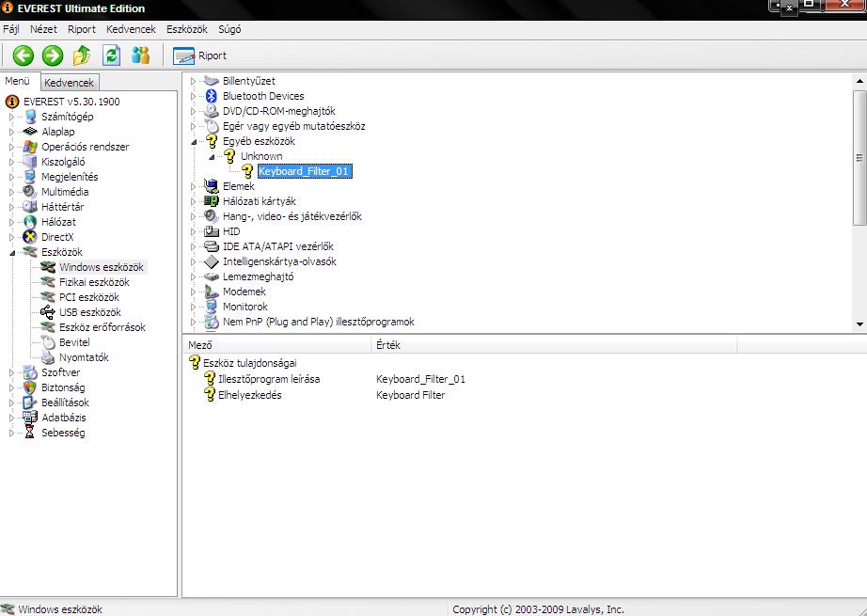This screenshot has height=616, width=867.
Task: Click the Számítógép computer icon
Action: (x=30, y=117)
